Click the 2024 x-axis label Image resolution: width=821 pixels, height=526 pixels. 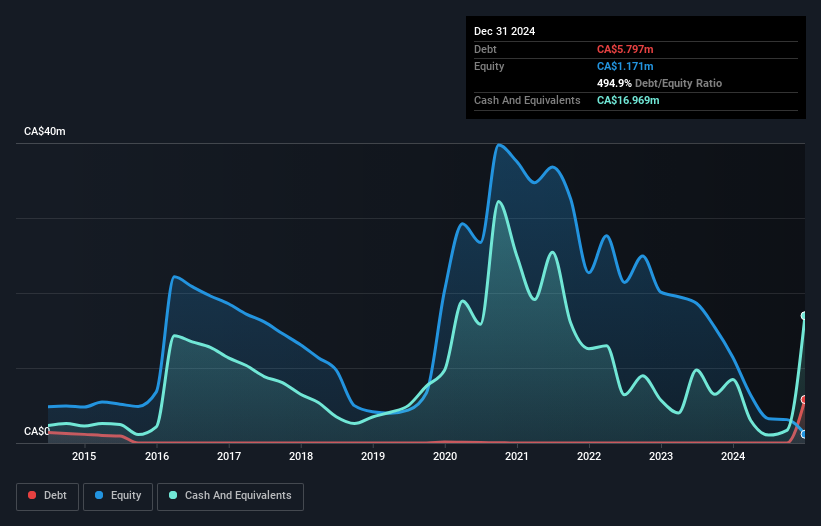[x=733, y=456]
